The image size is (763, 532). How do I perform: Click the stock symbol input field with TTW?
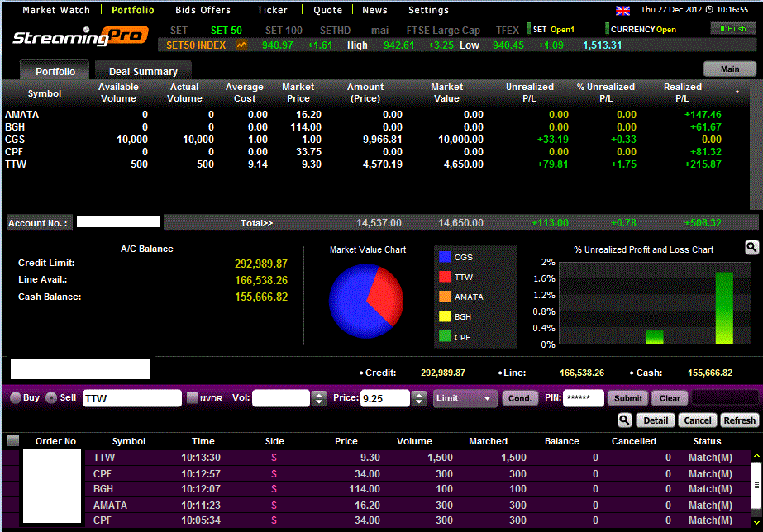tap(131, 398)
